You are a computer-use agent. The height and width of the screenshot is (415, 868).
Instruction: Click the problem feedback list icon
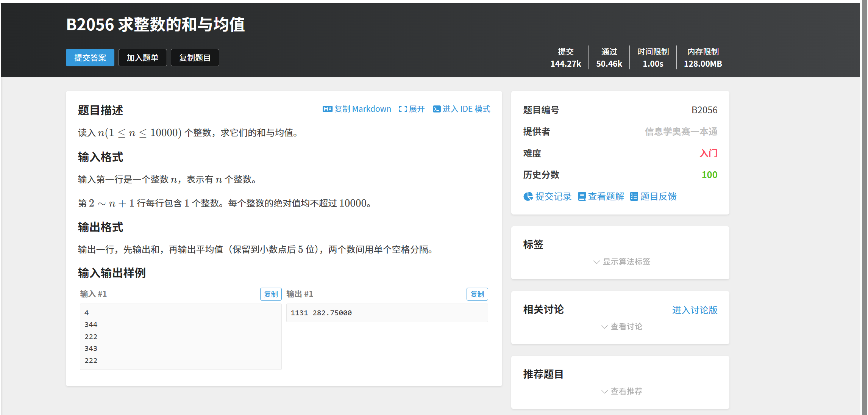pyautogui.click(x=634, y=196)
